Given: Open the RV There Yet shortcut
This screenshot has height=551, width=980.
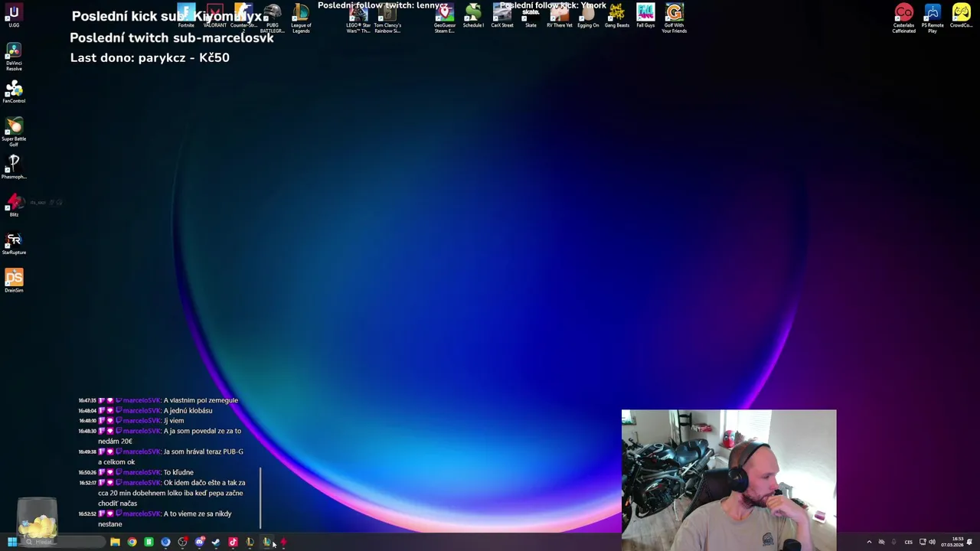Looking at the screenshot, I should [x=560, y=16].
